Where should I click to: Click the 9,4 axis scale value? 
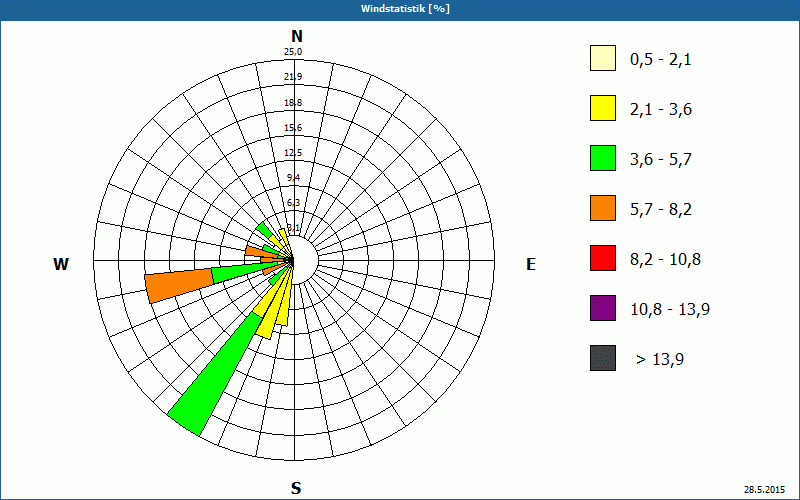pyautogui.click(x=293, y=178)
